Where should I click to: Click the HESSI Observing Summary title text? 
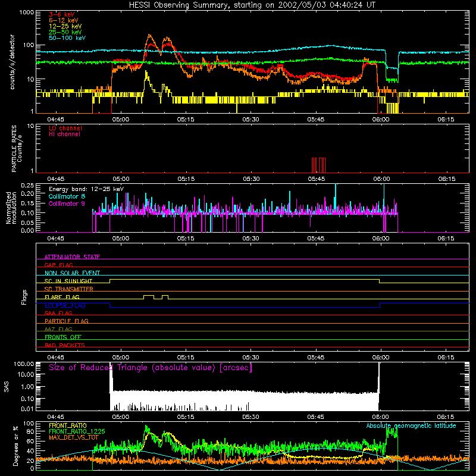coord(252,5)
